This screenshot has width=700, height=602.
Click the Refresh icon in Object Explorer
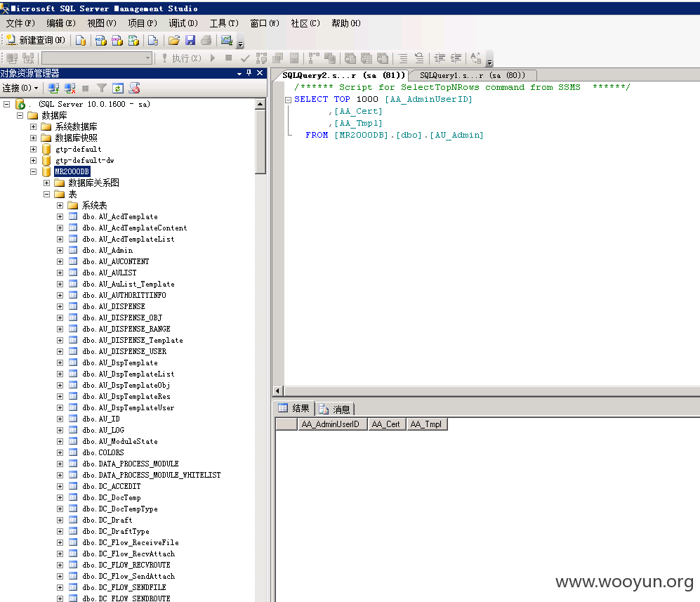pyautogui.click(x=118, y=88)
